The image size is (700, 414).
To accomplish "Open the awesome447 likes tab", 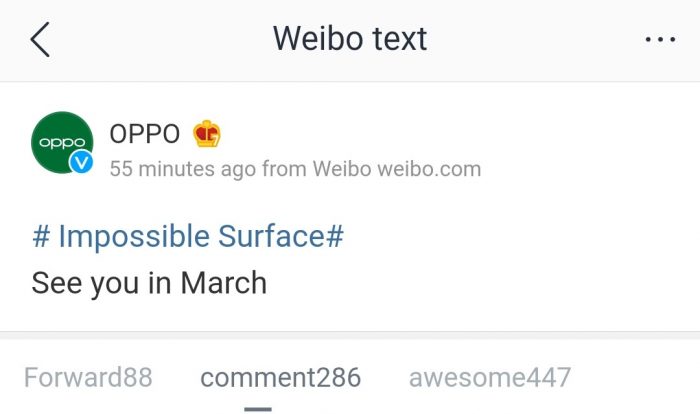I will [490, 377].
